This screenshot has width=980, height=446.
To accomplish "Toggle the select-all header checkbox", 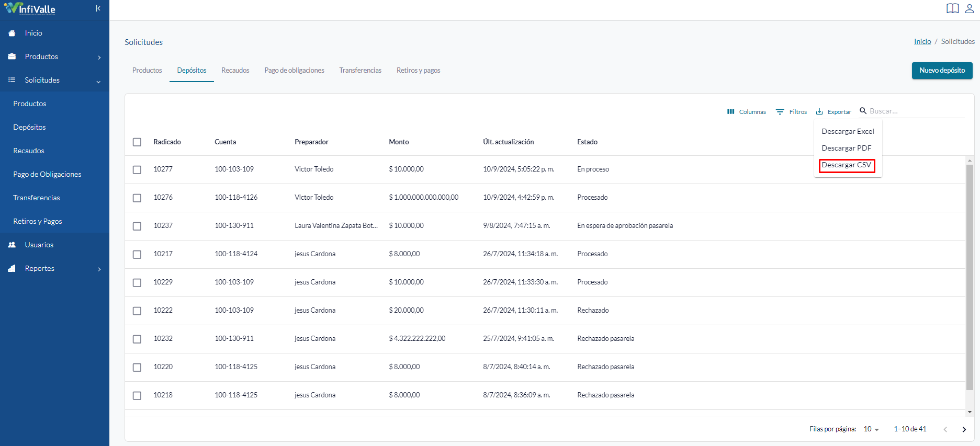I will (x=137, y=142).
